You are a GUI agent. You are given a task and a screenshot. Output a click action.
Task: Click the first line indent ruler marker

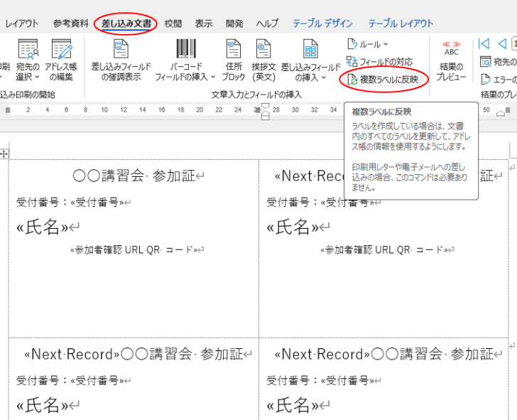tap(266, 106)
